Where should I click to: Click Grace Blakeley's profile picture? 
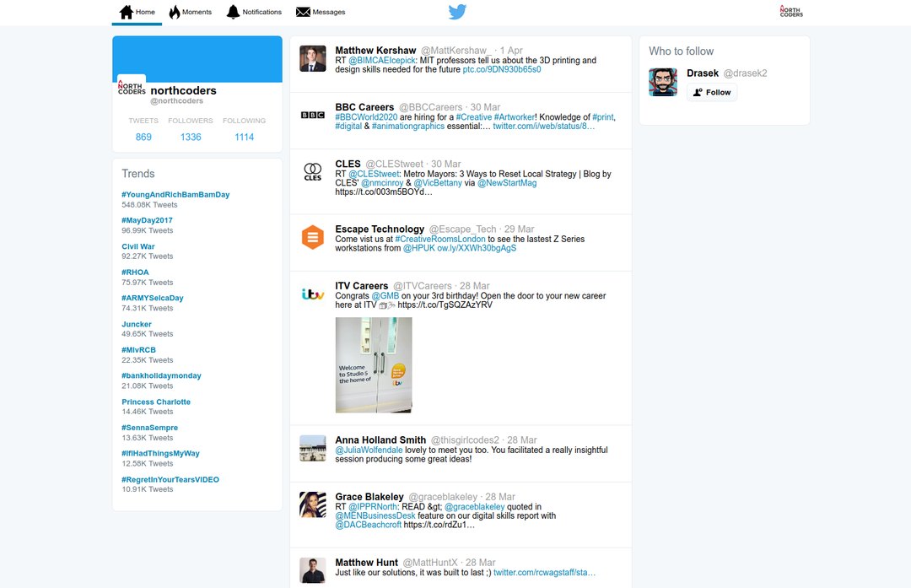click(x=313, y=504)
